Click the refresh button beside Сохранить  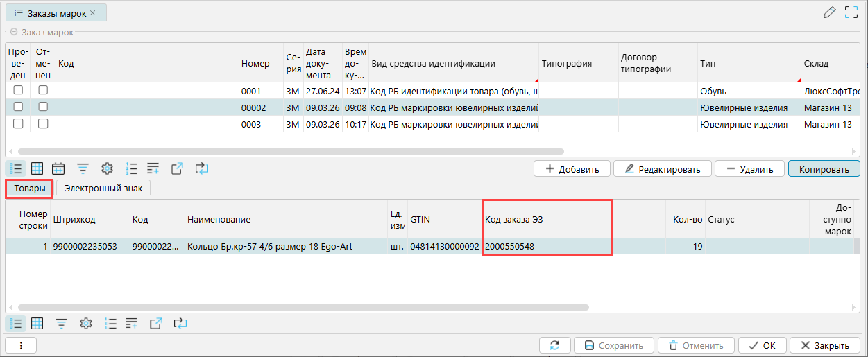pyautogui.click(x=554, y=345)
